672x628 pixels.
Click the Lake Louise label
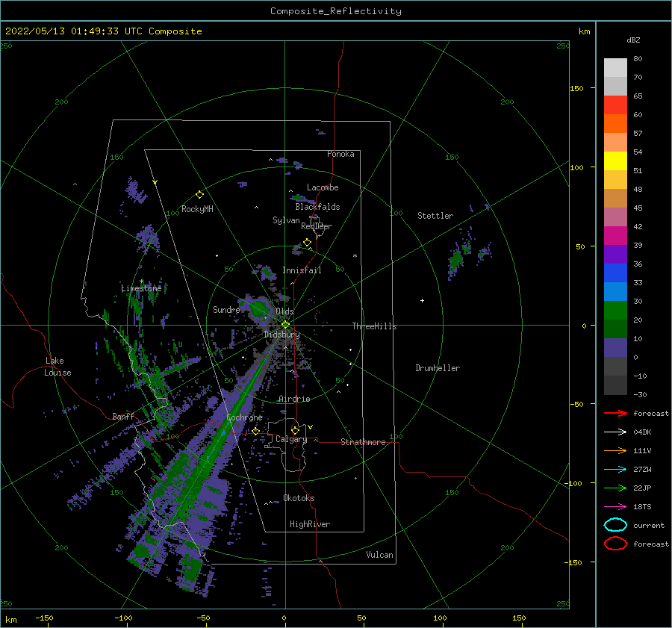pos(57,367)
